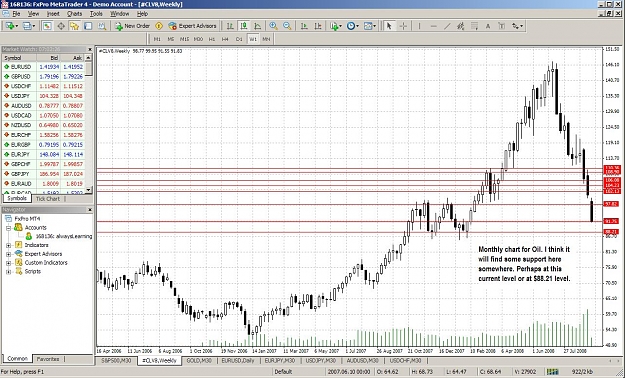The image size is (625, 378).
Task: Expand the Scripts tree node
Action: point(8,272)
